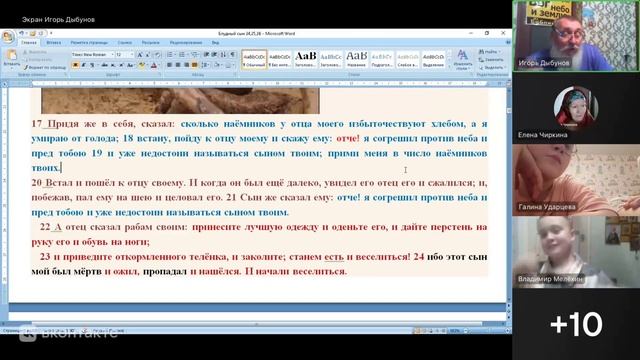Open the Line Spacing dropdown

tap(205, 65)
